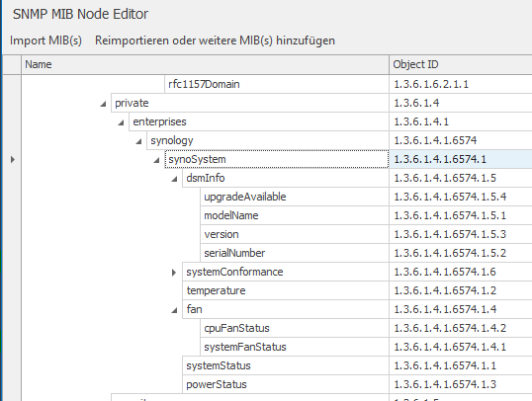The height and width of the screenshot is (401, 532).
Task: Click Object ID cell 1.3.6.1.4.1.6574.1.5
Action: (x=461, y=178)
